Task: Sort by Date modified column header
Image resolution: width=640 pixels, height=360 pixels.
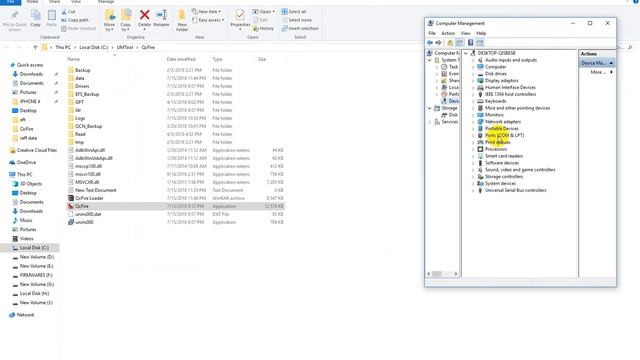Action: click(181, 60)
